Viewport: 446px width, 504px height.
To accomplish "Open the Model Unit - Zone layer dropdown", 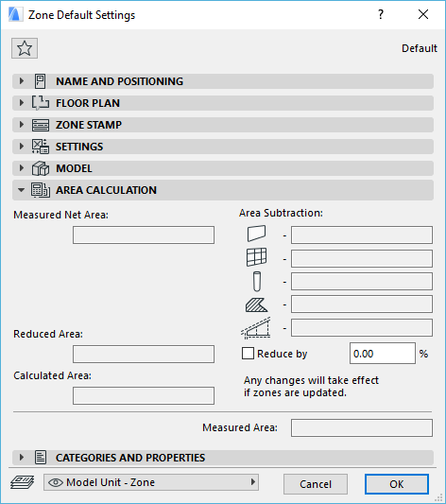I will [x=151, y=482].
